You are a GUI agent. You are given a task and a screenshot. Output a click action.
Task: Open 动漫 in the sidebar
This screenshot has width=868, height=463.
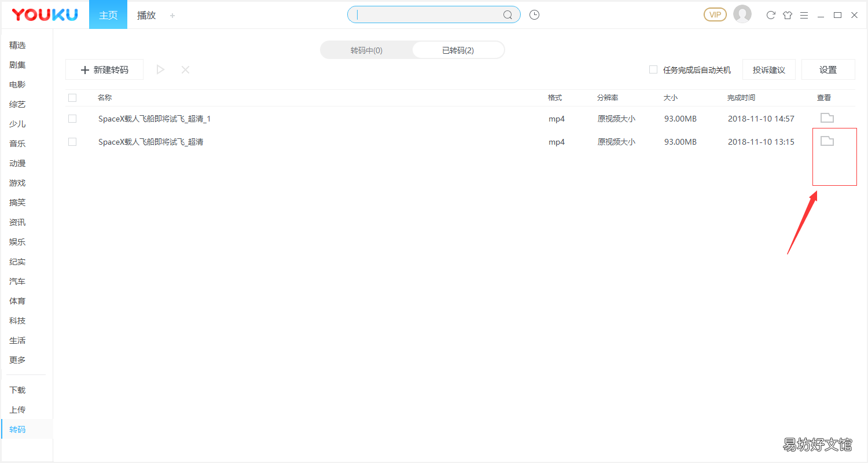tap(17, 163)
